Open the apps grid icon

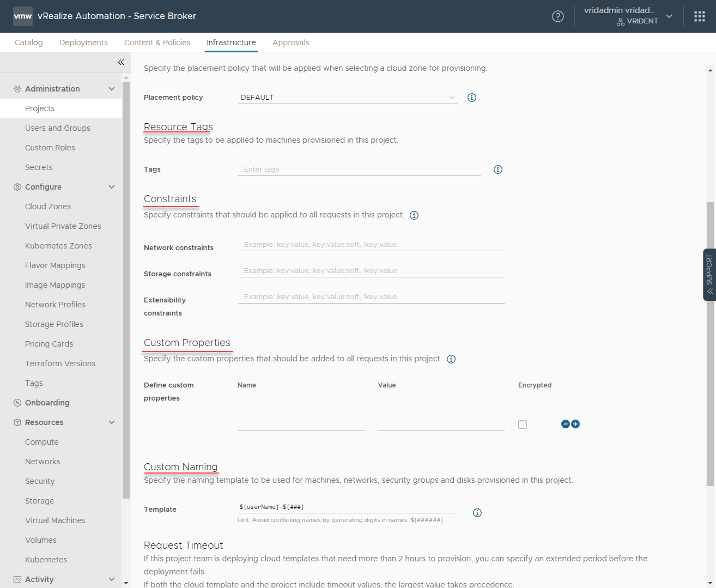coord(700,16)
